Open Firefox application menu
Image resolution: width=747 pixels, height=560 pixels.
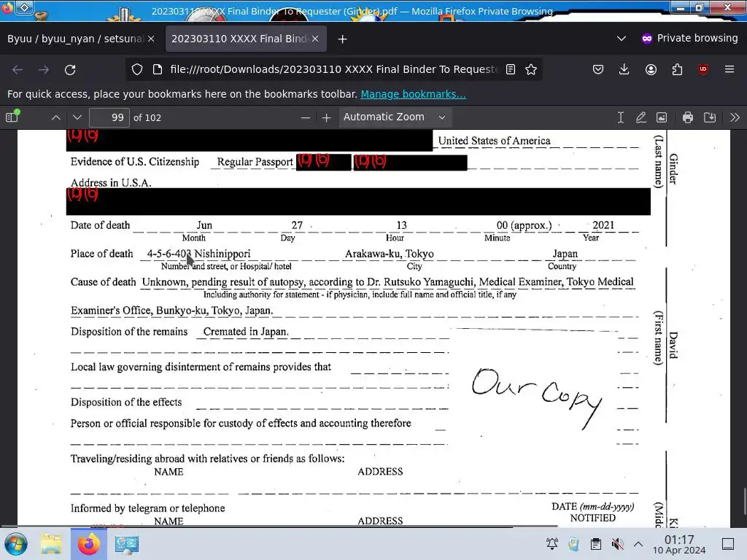pyautogui.click(x=729, y=69)
